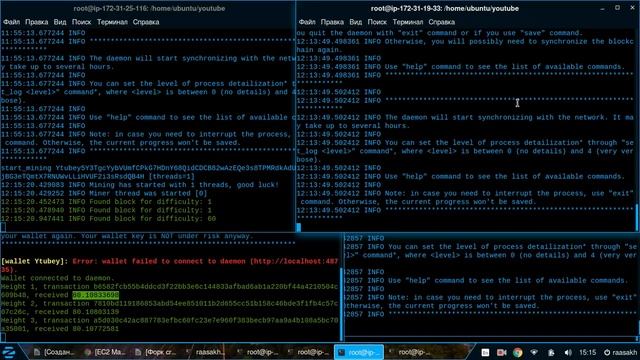Switch to the raasakh... terminal taskbar entry
This screenshot has width=640, height=360.
click(x=205, y=352)
